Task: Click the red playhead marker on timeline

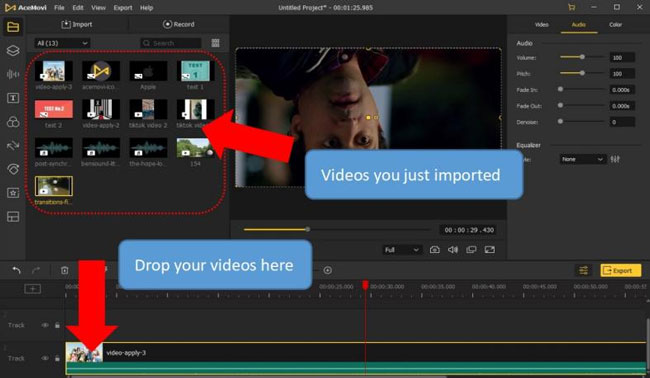Action: [x=365, y=285]
